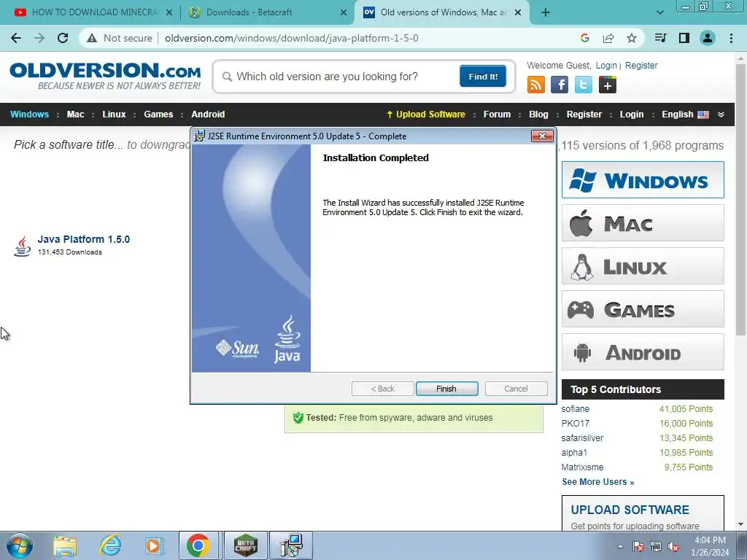Open the Twitter icon
The image size is (747, 560).
[583, 85]
